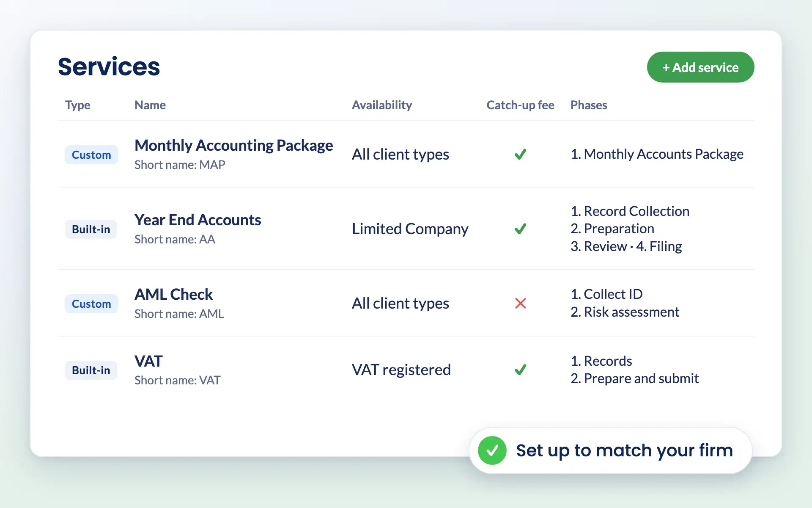The height and width of the screenshot is (508, 812).
Task: Click the Type column header
Action: pos(77,105)
